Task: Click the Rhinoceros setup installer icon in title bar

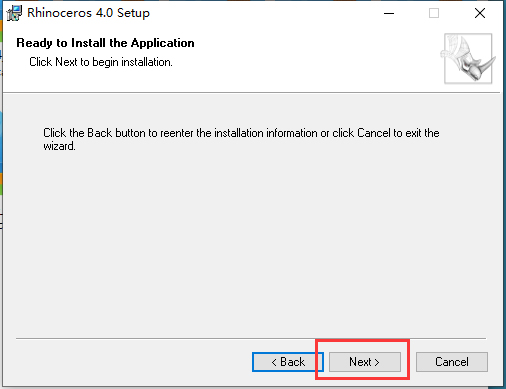Action: coord(14,13)
